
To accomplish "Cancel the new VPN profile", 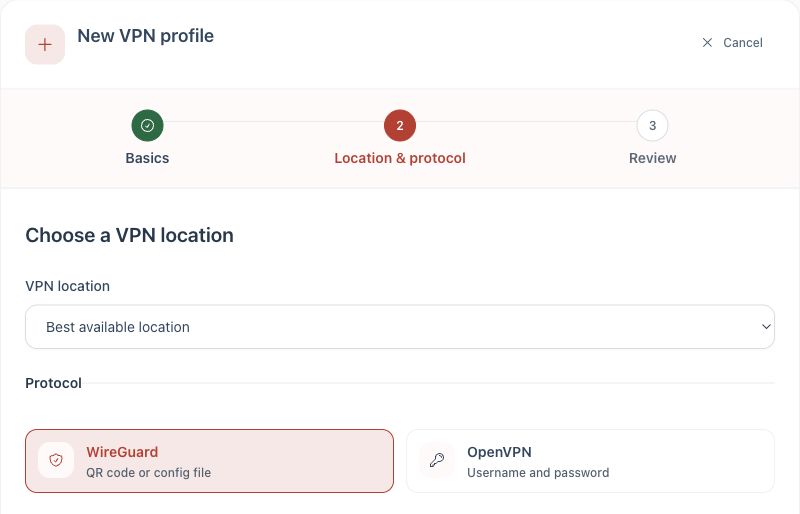I will 732,42.
